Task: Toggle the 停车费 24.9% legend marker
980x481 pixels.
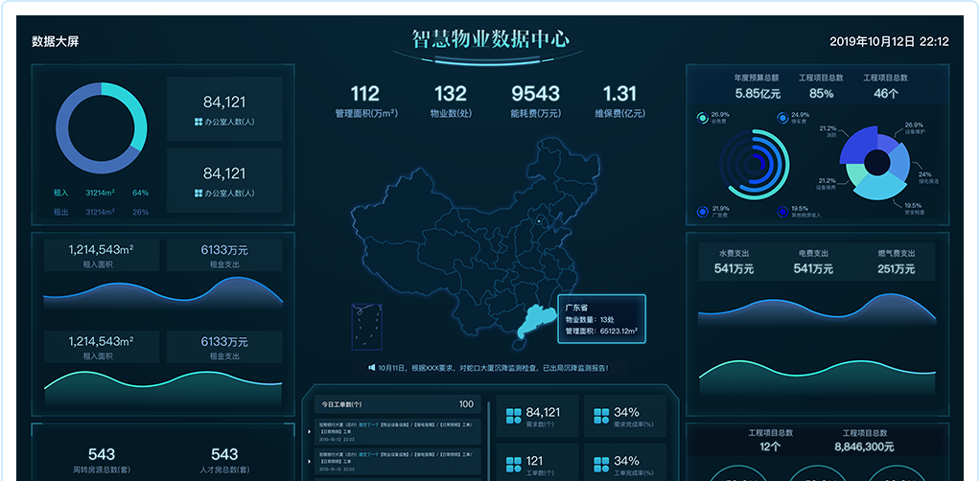Action: tap(782, 119)
